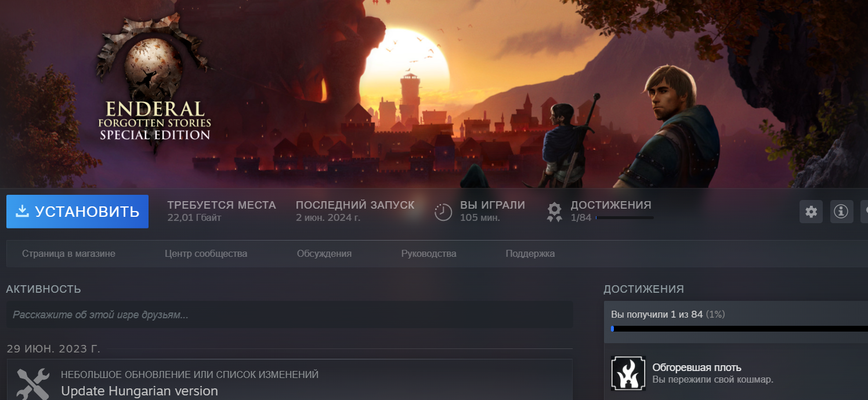Click the Установить install button
The height and width of the screenshot is (400, 868).
[77, 212]
